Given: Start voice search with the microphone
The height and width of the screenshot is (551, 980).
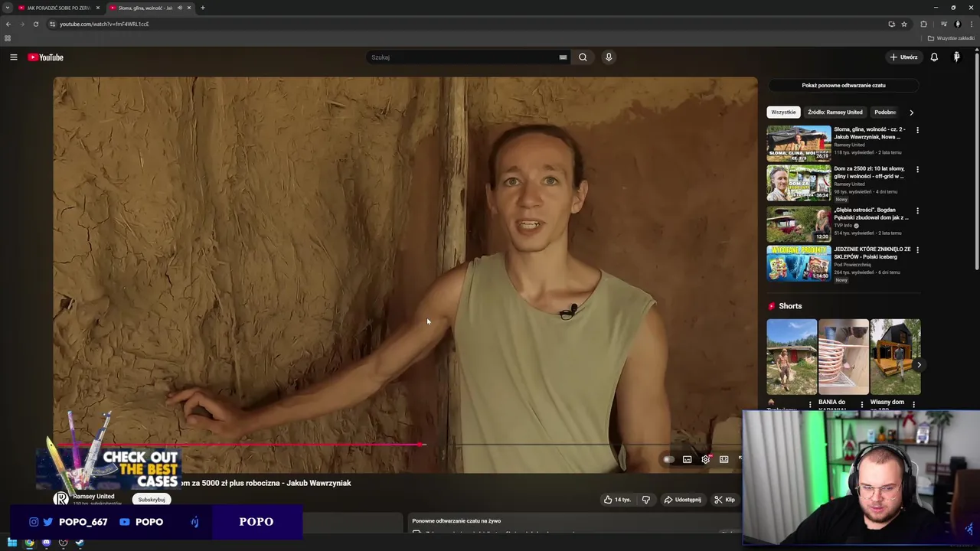Looking at the screenshot, I should [x=609, y=57].
